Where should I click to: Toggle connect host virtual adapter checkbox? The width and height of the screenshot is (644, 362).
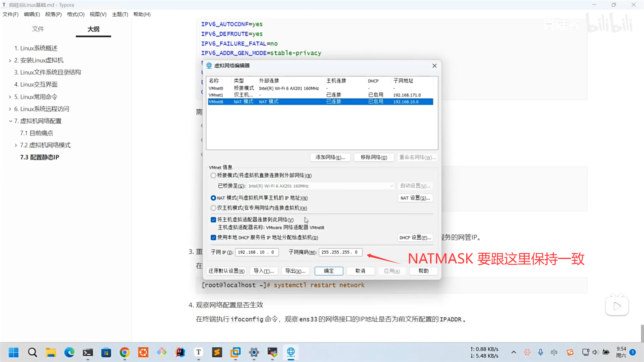213,220
